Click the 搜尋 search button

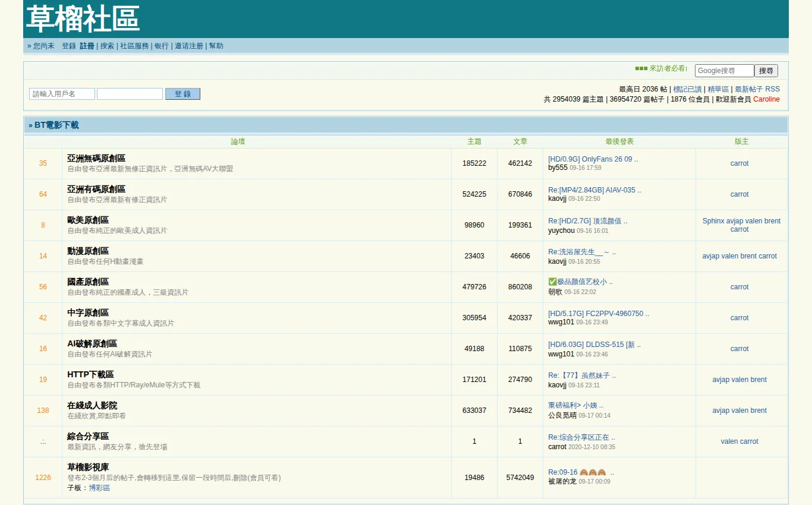pyautogui.click(x=766, y=71)
